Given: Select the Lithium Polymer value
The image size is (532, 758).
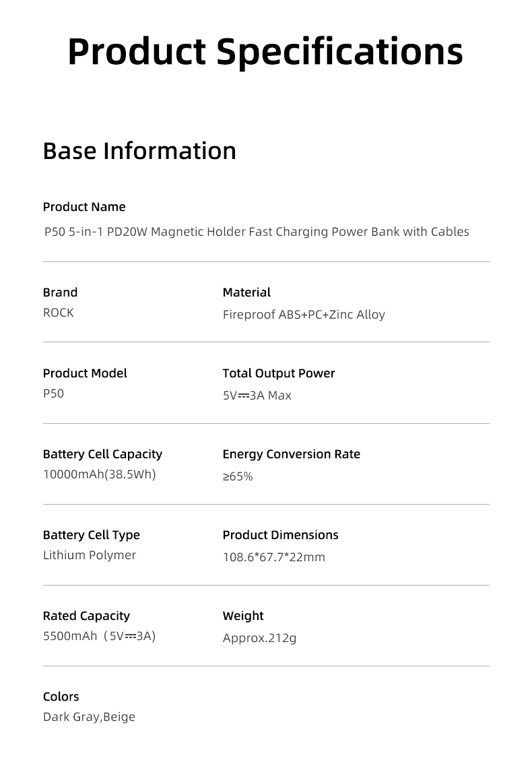Looking at the screenshot, I should (90, 555).
